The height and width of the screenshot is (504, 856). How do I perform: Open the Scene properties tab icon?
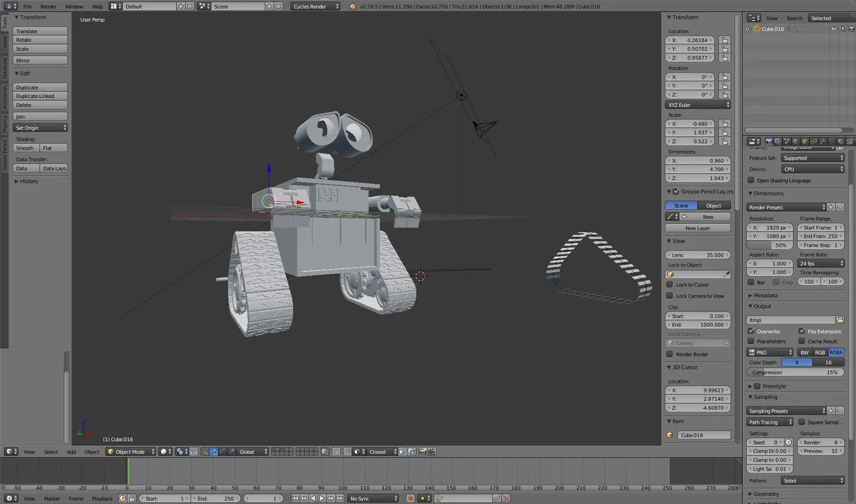786,142
